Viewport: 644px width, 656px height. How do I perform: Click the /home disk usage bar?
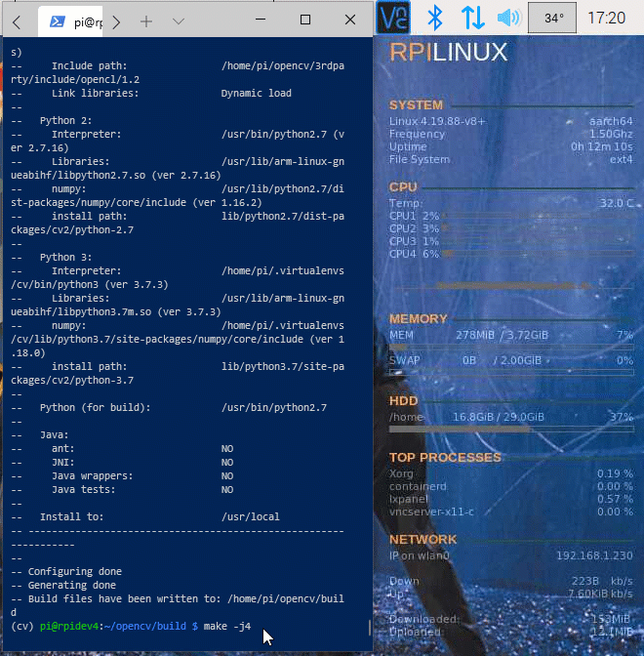click(511, 430)
